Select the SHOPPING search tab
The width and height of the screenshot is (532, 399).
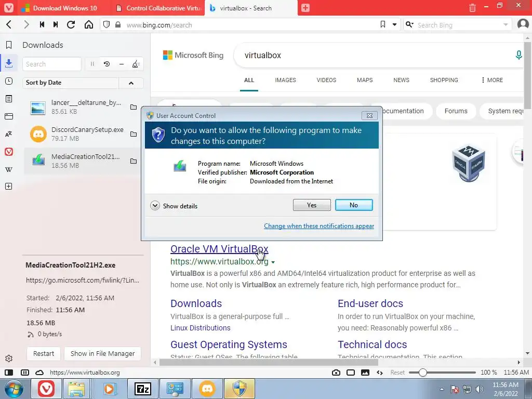tap(444, 80)
